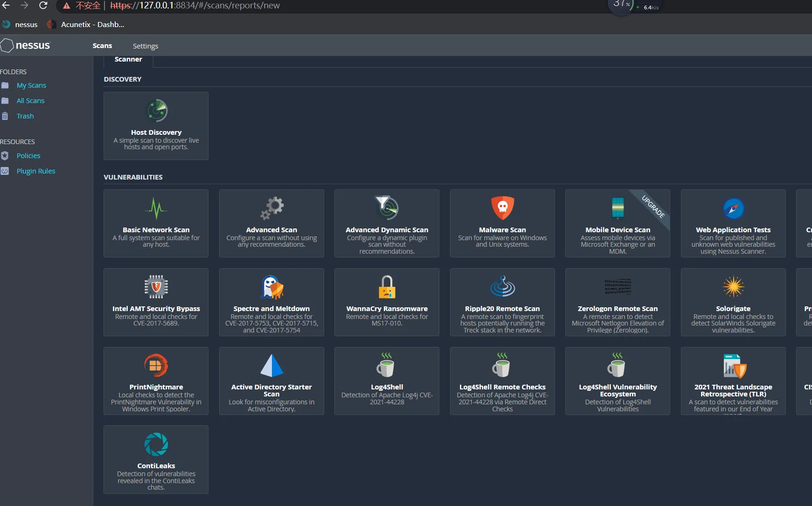
Task: Click the Active Directory Starter Scan pyramid icon
Action: click(x=272, y=365)
